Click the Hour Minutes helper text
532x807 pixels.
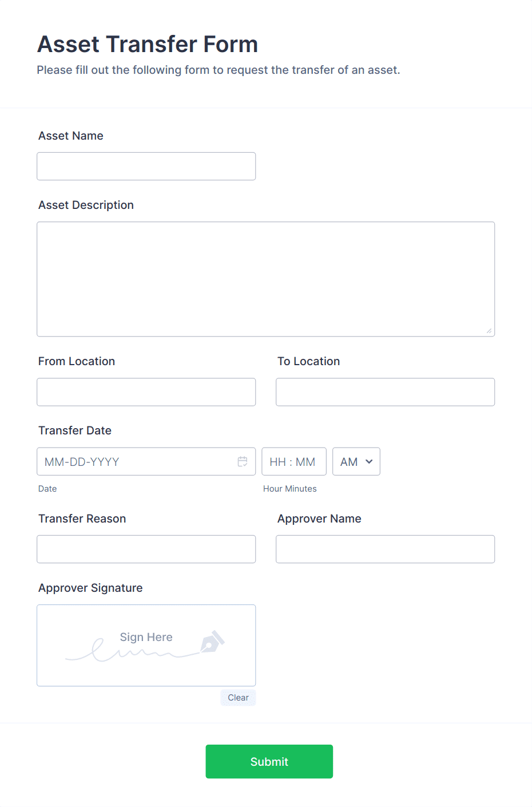click(x=289, y=489)
